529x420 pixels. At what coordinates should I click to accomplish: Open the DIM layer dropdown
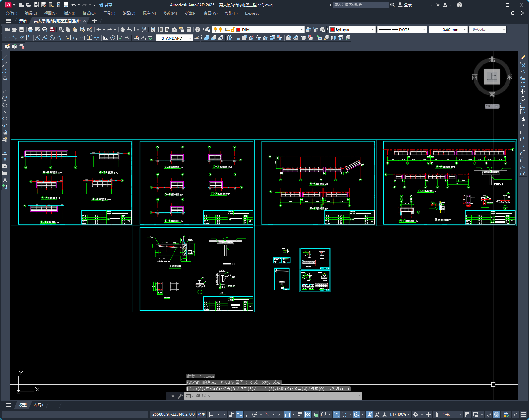coord(302,29)
